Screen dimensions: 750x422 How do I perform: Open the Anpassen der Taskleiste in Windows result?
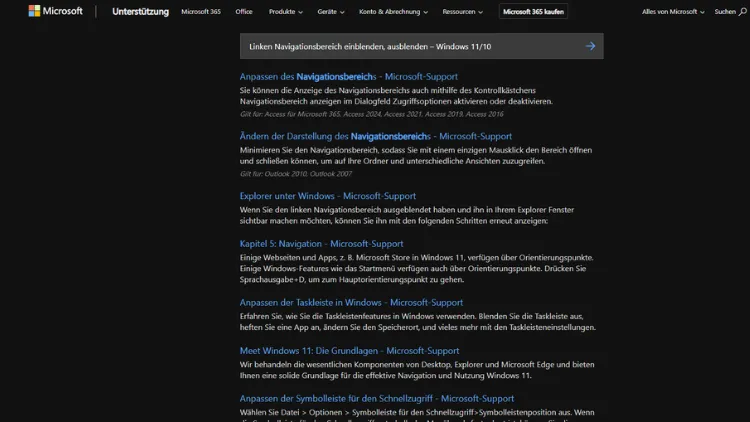click(351, 302)
